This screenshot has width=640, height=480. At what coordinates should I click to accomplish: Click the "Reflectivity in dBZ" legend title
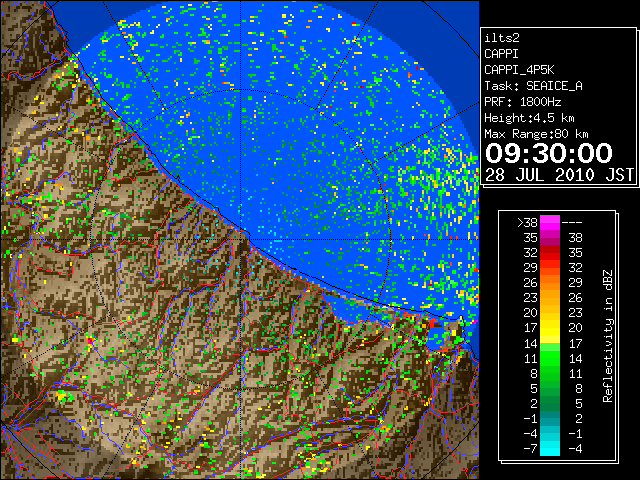(x=607, y=336)
